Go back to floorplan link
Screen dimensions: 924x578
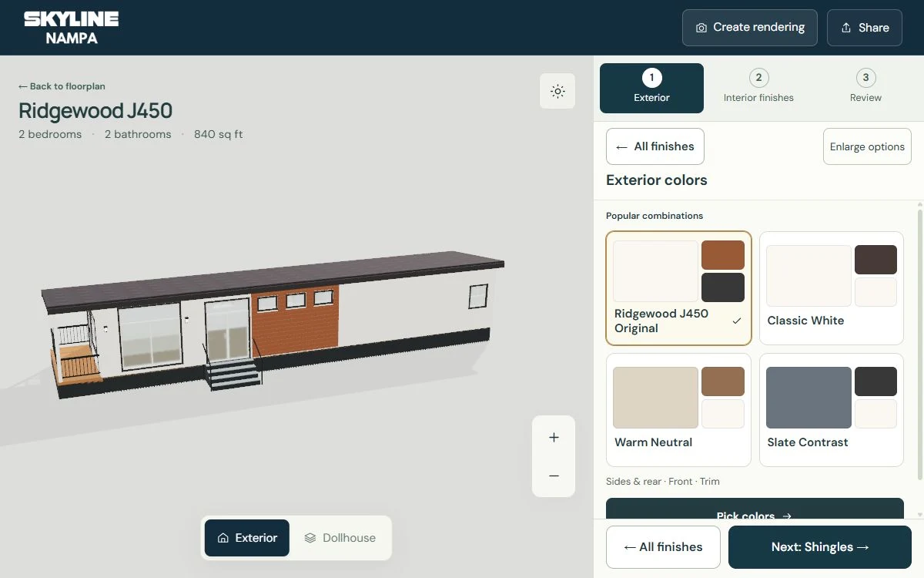[x=62, y=86]
